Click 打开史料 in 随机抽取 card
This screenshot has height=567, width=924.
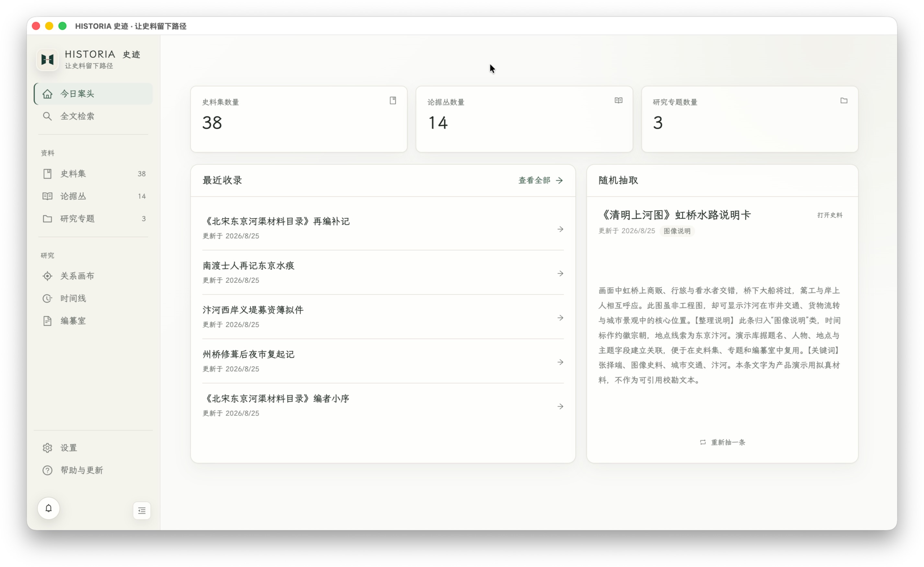click(830, 215)
